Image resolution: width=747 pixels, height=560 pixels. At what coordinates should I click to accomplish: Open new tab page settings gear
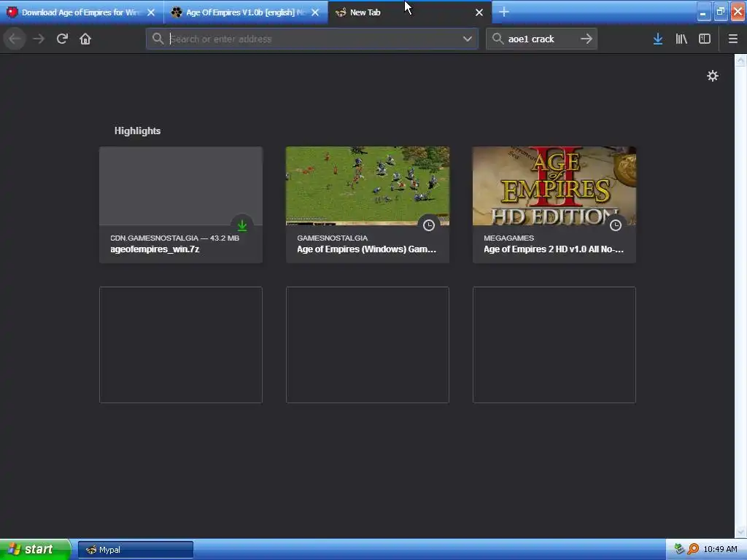click(712, 76)
